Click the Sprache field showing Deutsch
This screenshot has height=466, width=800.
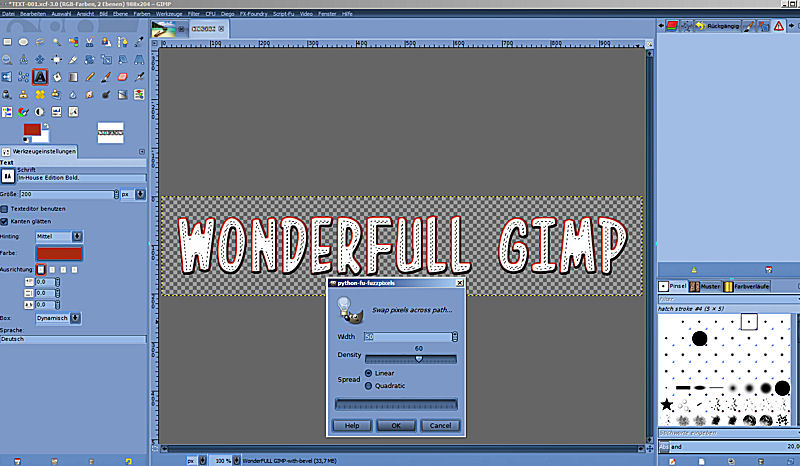(73, 339)
